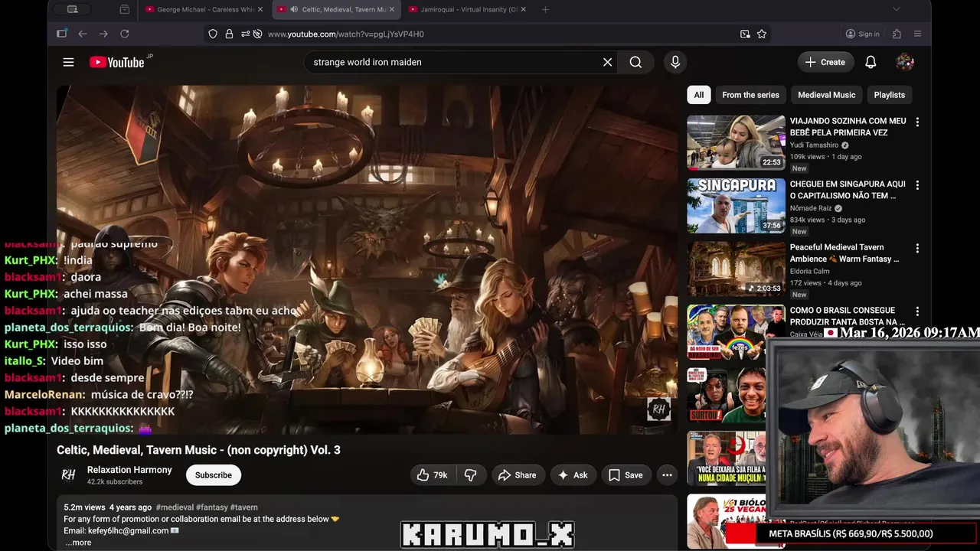980x551 pixels.
Task: Open Eldoria Calm channel name
Action: pos(809,271)
